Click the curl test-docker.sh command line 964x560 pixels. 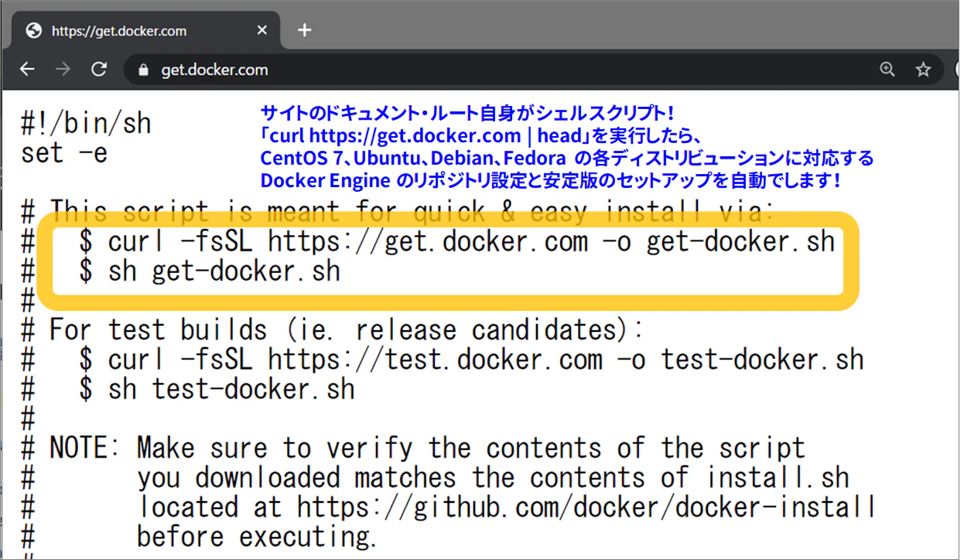pyautogui.click(x=471, y=360)
